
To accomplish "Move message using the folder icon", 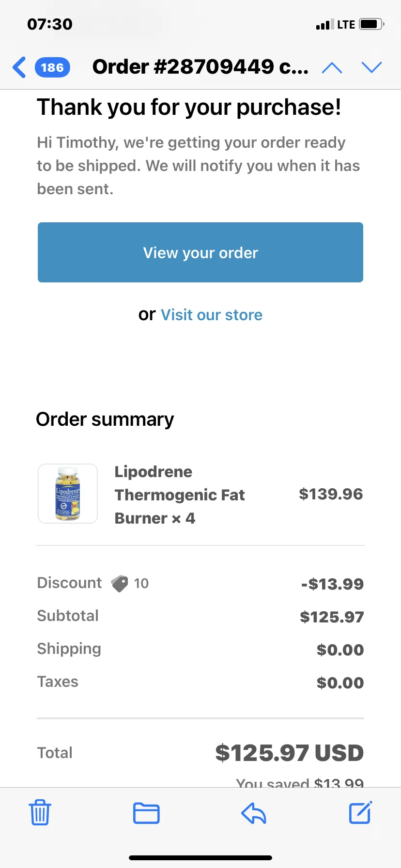I will coord(146,813).
